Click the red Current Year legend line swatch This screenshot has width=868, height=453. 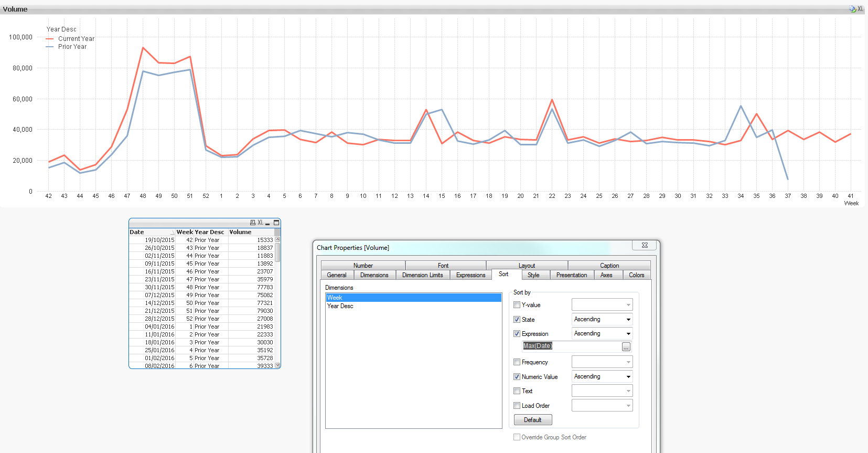(x=50, y=39)
